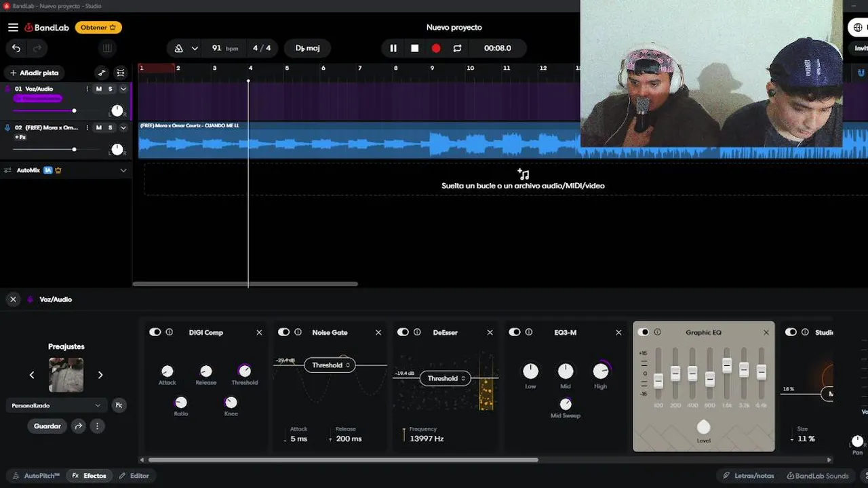Share the preset with arrow icon

click(79, 426)
